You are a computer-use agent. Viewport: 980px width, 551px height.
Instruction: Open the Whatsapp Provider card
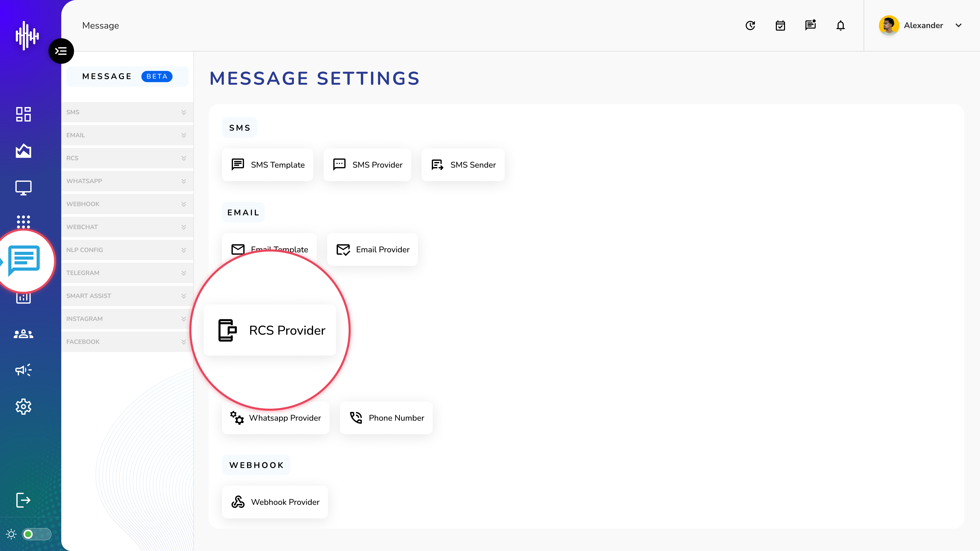click(x=276, y=418)
